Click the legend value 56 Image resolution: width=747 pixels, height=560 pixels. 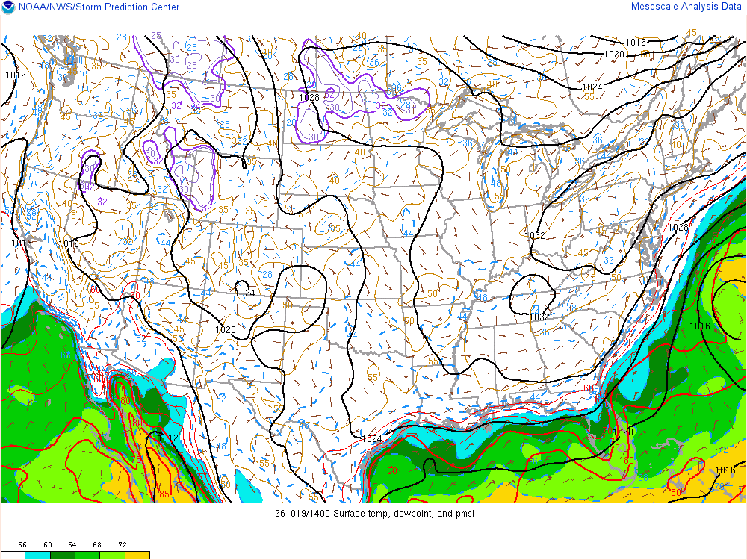[22, 545]
